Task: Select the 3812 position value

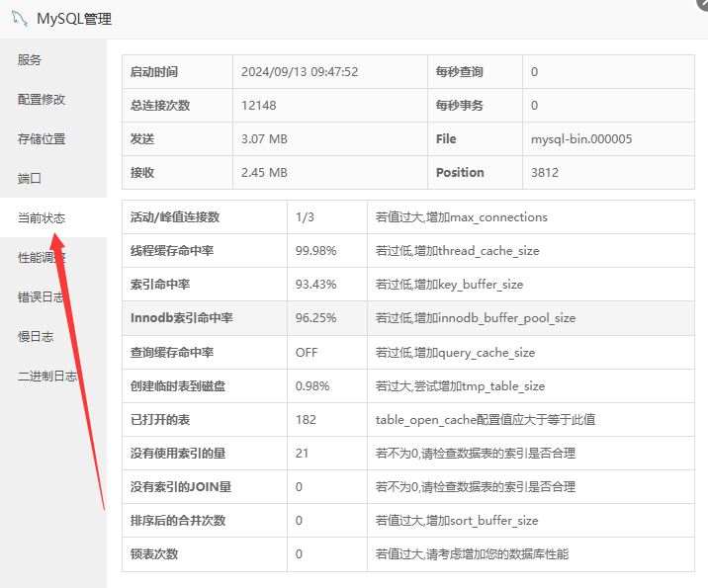Action: (x=545, y=172)
